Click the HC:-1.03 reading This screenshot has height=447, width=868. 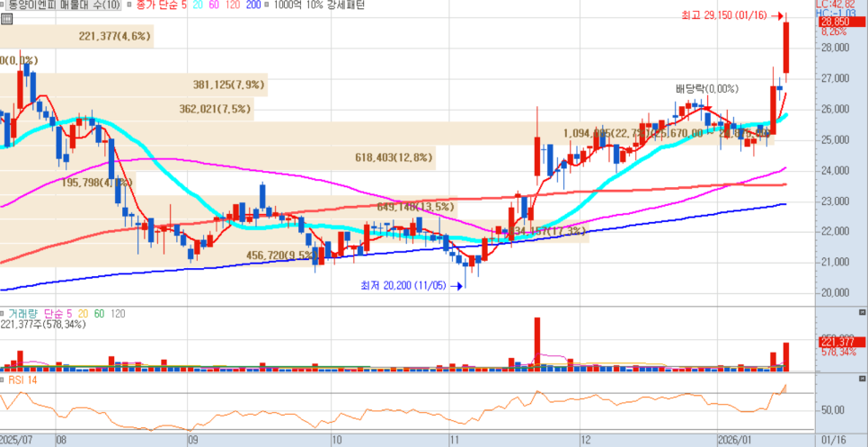836,13
